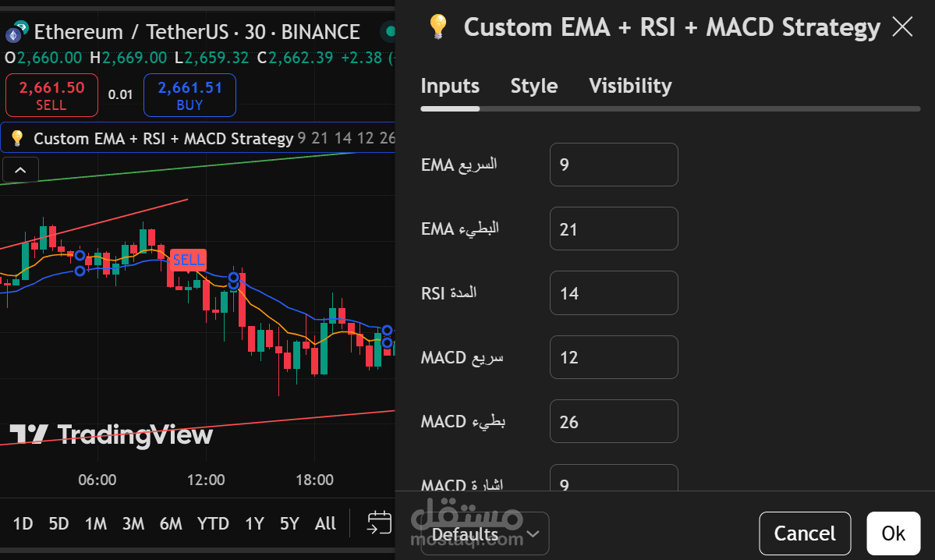The image size is (935, 560).
Task: Select the 6M time range
Action: [171, 523]
